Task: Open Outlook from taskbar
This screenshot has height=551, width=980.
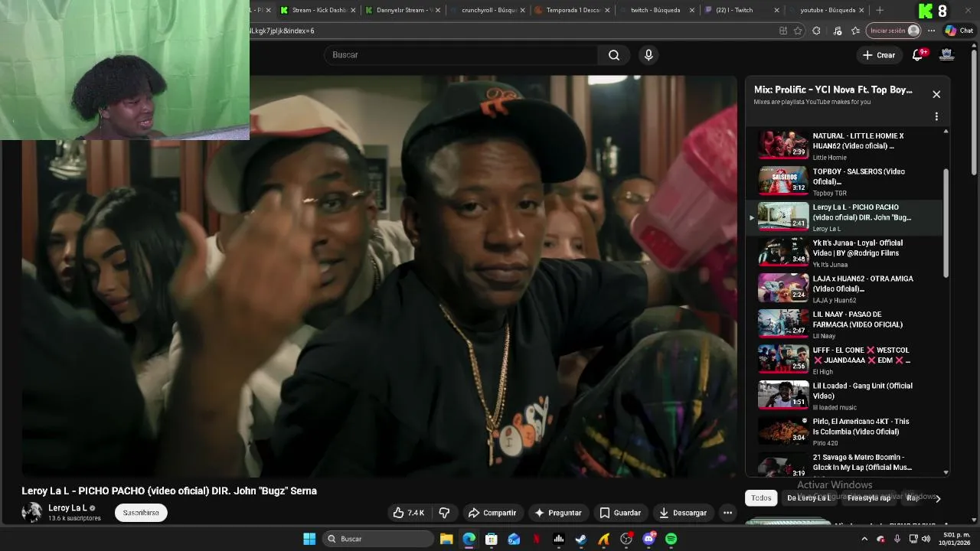Action: [x=514, y=539]
